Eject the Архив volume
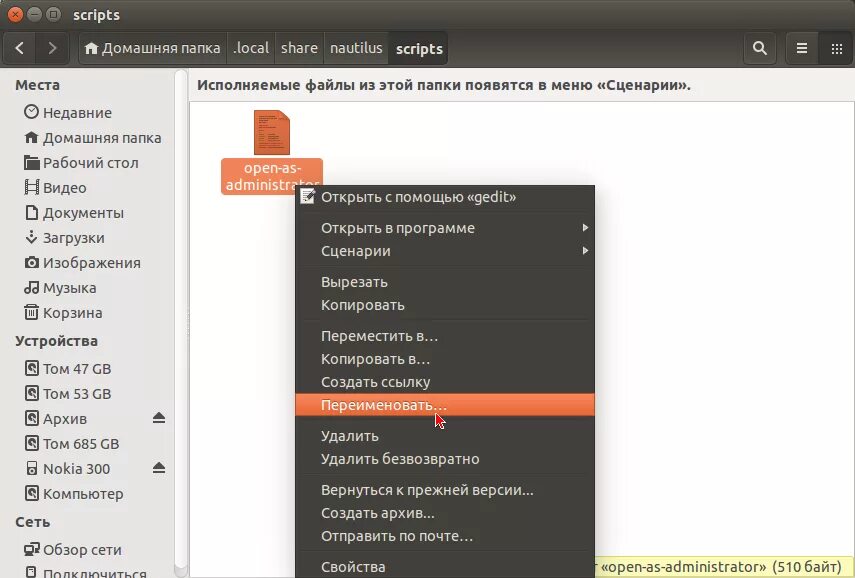 pyautogui.click(x=158, y=418)
